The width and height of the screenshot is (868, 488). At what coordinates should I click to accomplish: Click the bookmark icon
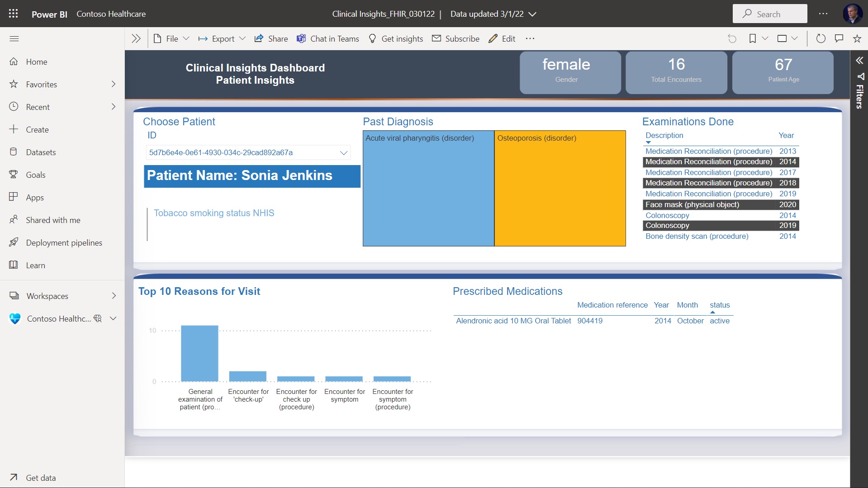pos(752,38)
